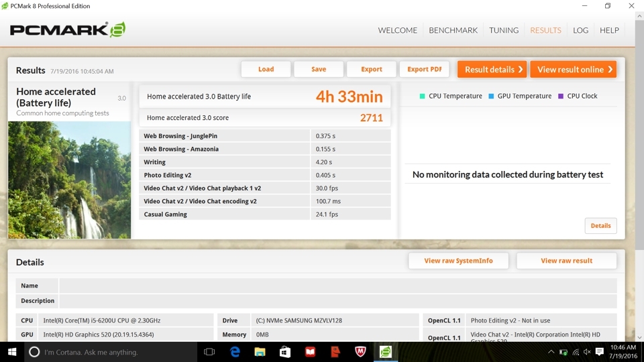This screenshot has width=644, height=362.
Task: Launch Windows Store taskbar icon
Action: [285, 352]
